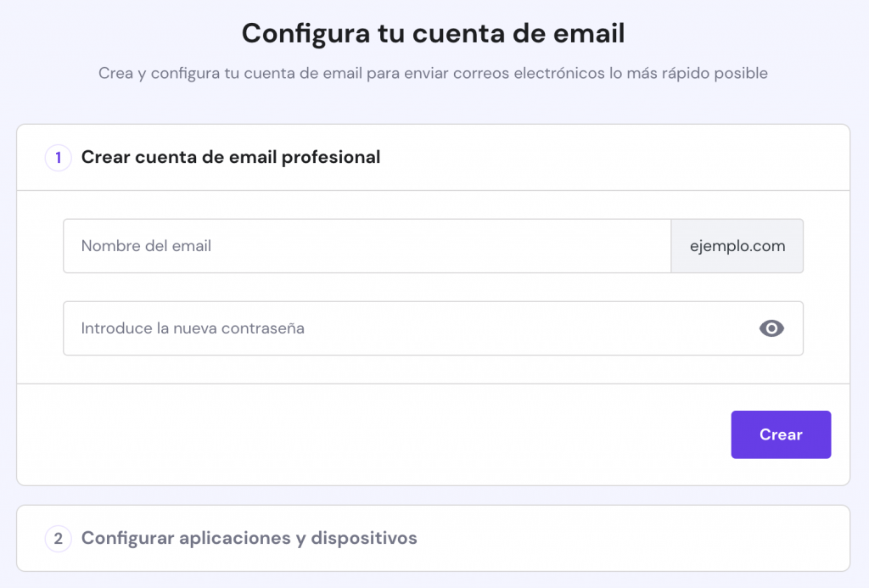Screen dimensions: 869x588
Task: Collapse the 'Crear cuenta de email profesional' section
Action: [231, 157]
